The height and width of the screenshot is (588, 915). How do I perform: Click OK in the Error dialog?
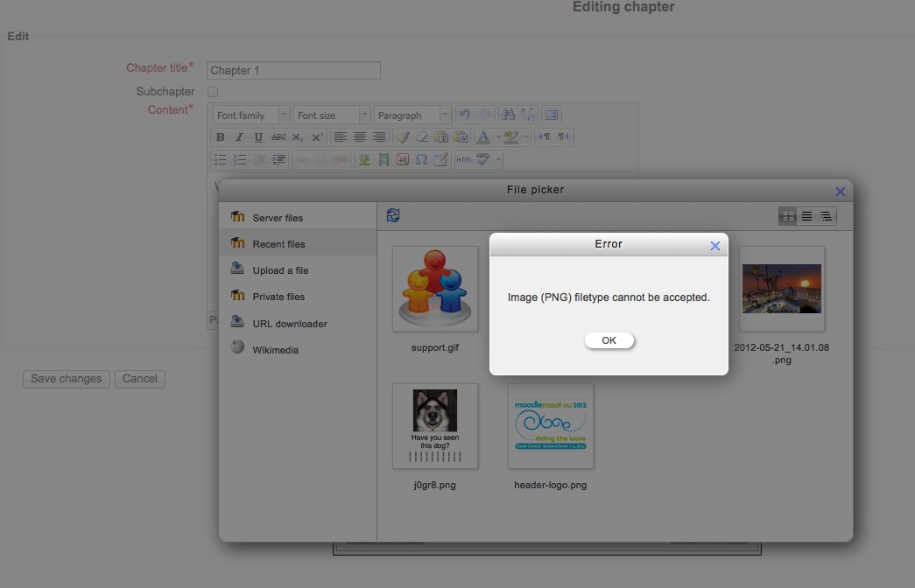(609, 340)
